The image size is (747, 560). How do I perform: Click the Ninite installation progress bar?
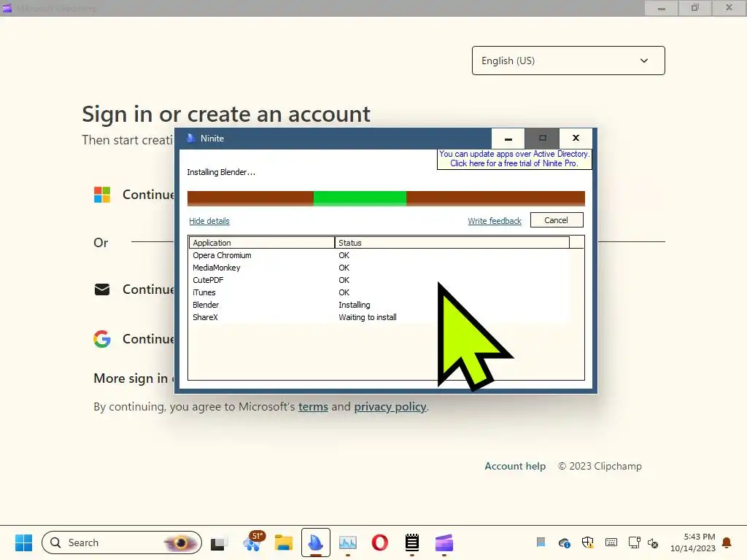pos(386,198)
